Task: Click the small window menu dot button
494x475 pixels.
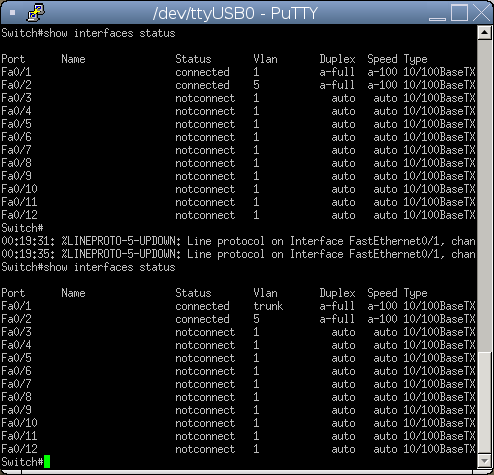Action: (x=13, y=13)
